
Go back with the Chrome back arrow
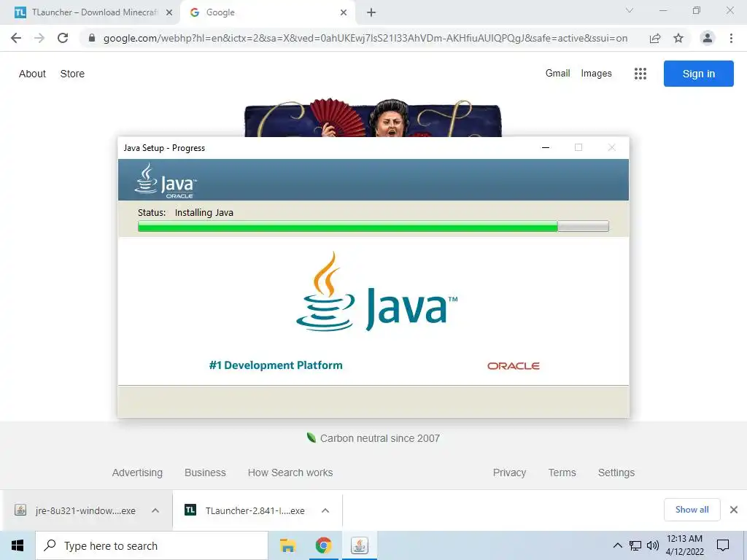click(x=16, y=38)
